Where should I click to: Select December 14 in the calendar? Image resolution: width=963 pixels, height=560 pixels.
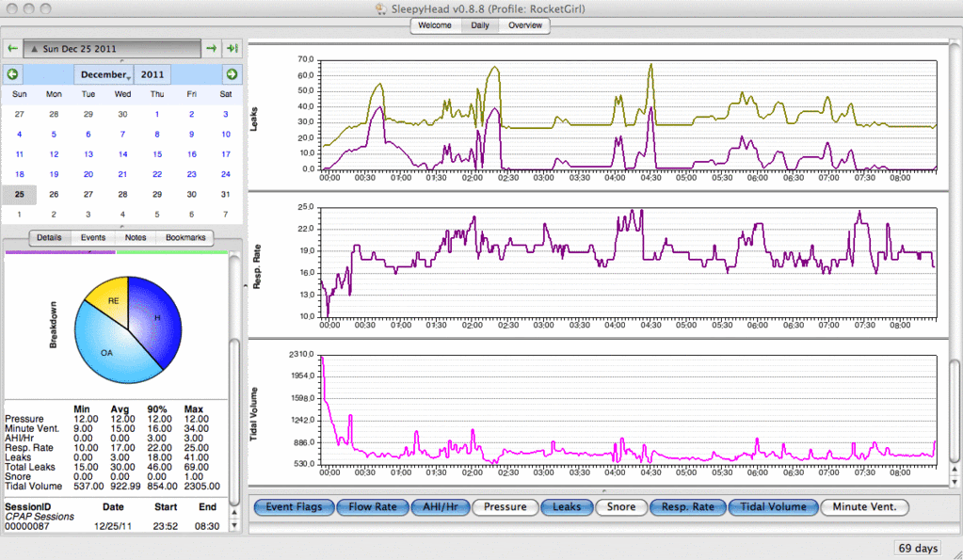[122, 154]
